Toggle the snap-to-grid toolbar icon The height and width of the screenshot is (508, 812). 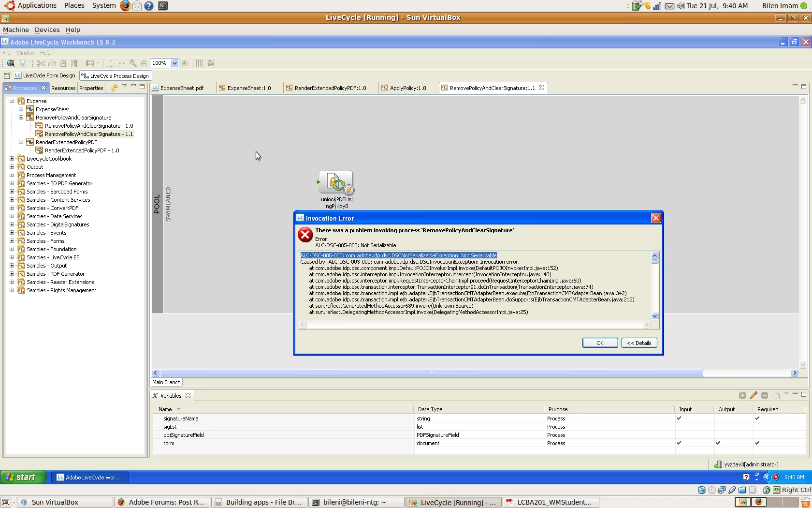[211, 63]
